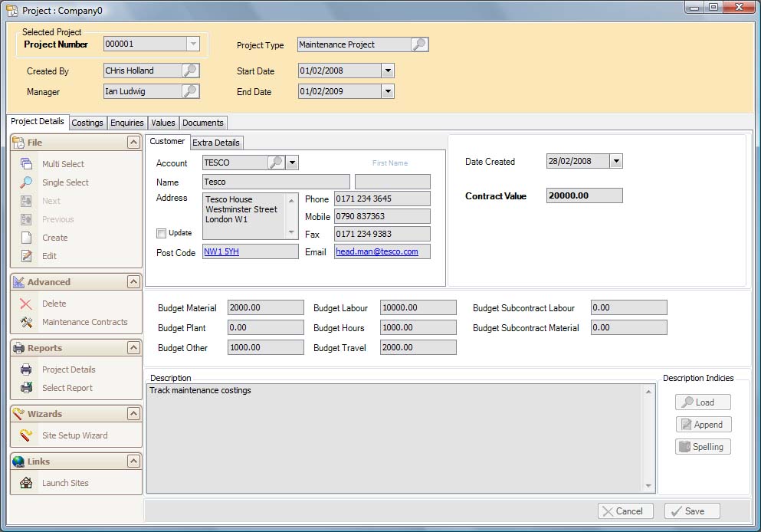Viewport: 761px width, 532px height.
Task: Click the Single Select magnifier icon
Action: [26, 182]
